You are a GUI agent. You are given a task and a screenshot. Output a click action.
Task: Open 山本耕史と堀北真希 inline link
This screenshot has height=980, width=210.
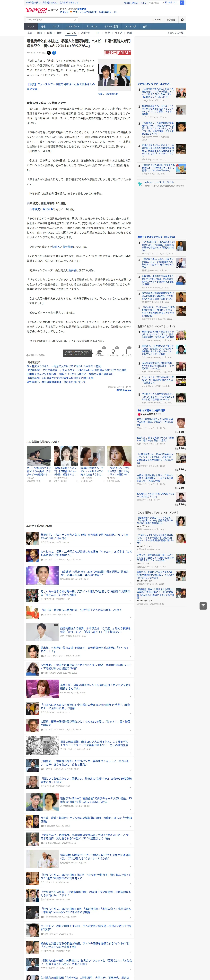(41, 209)
